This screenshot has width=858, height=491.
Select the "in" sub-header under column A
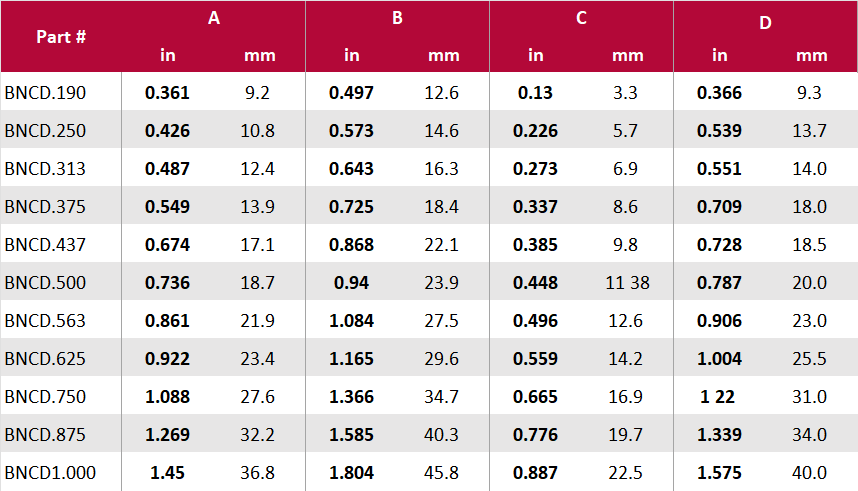(168, 55)
